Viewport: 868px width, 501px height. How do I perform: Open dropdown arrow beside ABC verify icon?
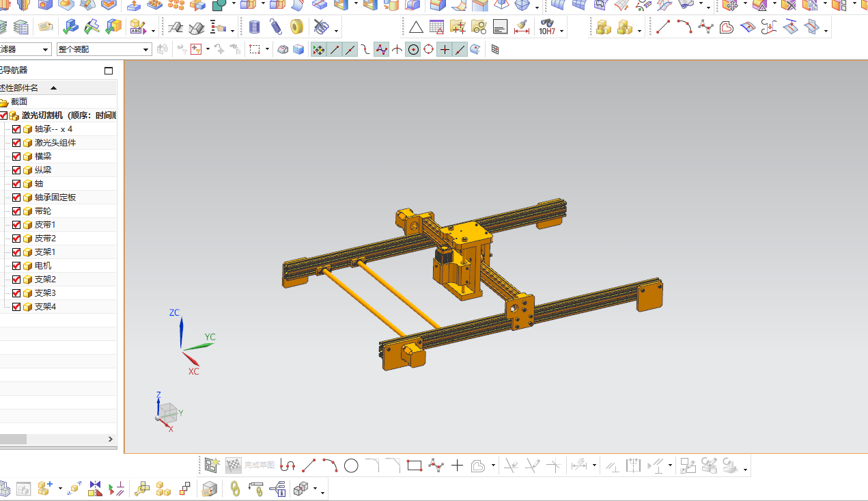coord(153,31)
